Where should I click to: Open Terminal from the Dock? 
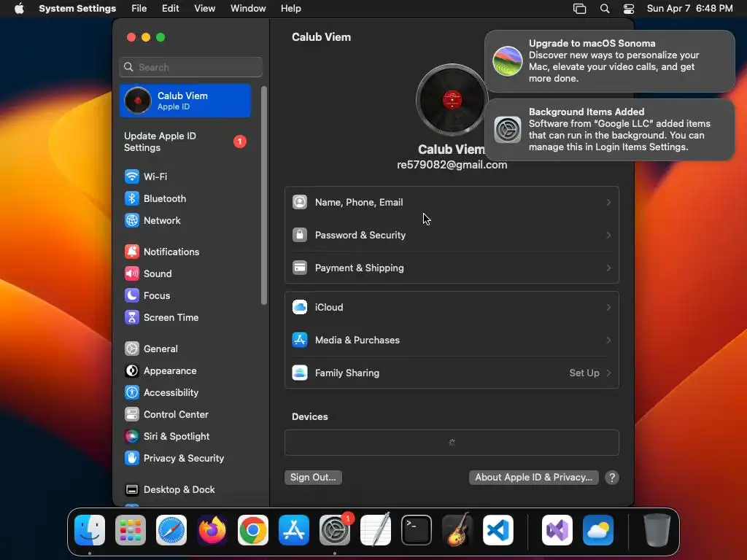(417, 530)
